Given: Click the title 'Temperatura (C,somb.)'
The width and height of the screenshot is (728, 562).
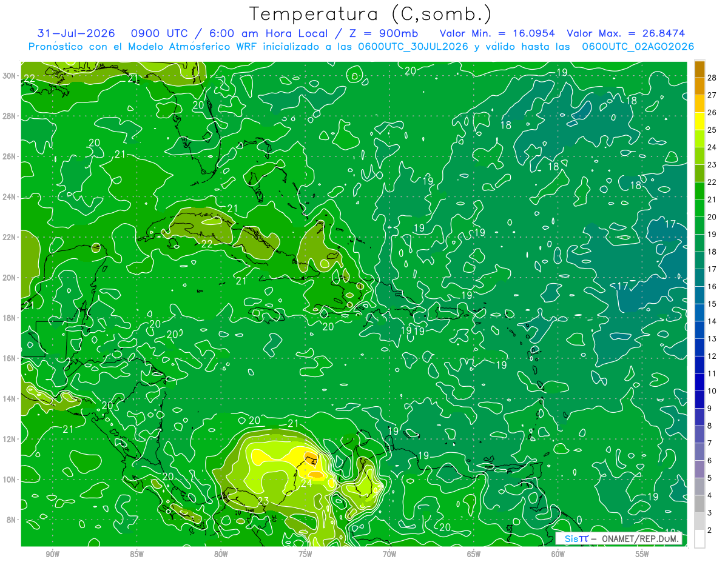Looking at the screenshot, I should coord(370,14).
